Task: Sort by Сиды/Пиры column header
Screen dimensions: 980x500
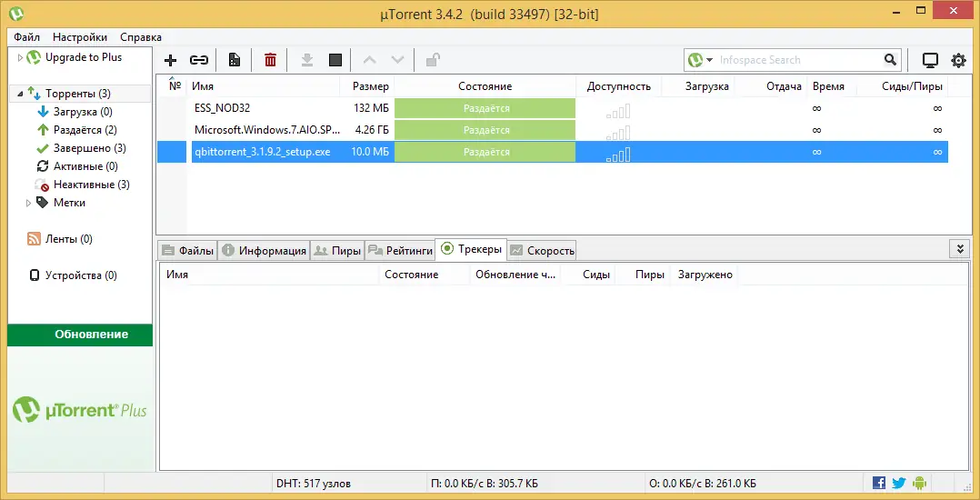Action: click(x=902, y=86)
